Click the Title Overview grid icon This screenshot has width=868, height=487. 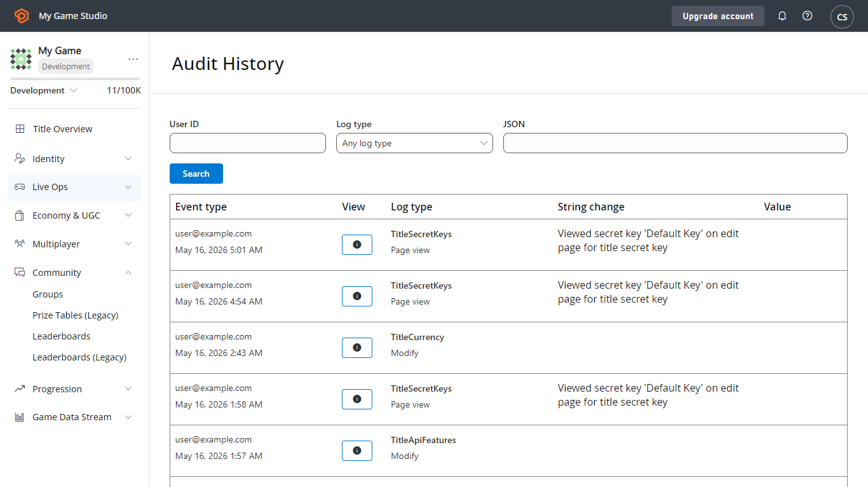[x=20, y=129]
